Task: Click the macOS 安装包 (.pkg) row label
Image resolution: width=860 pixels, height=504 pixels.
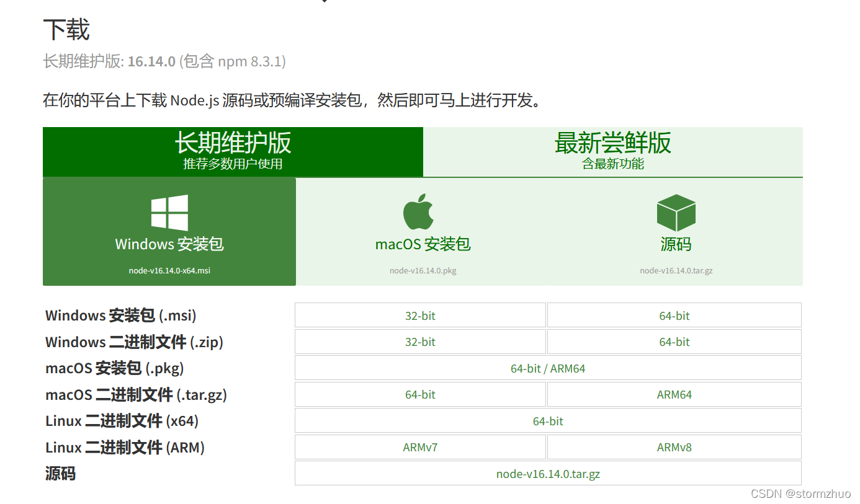Action: [115, 368]
